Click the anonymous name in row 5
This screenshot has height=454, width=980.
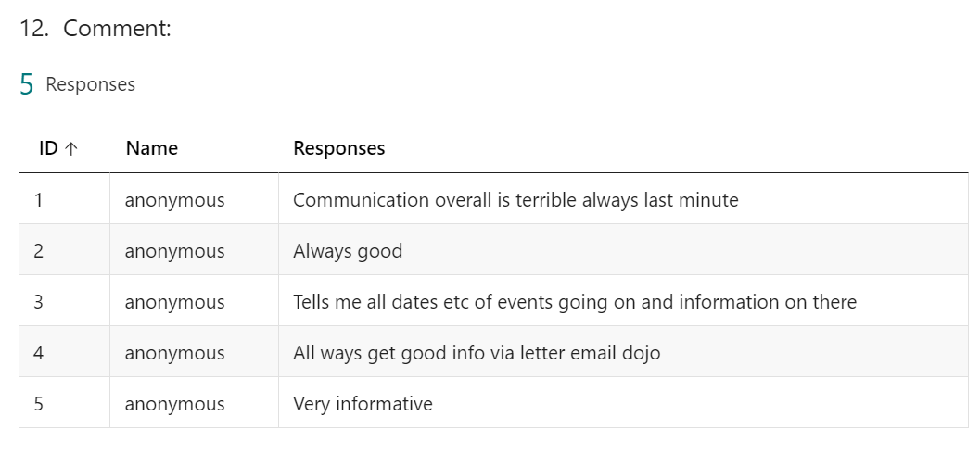pyautogui.click(x=175, y=404)
